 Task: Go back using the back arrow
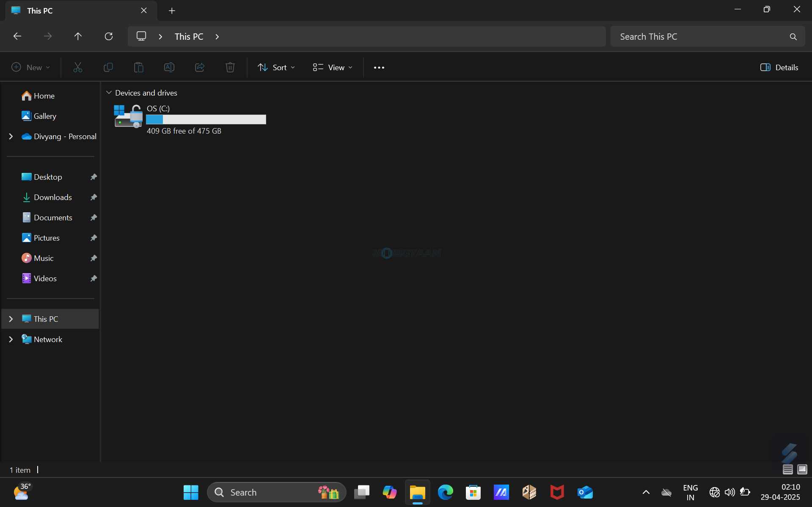tap(17, 36)
